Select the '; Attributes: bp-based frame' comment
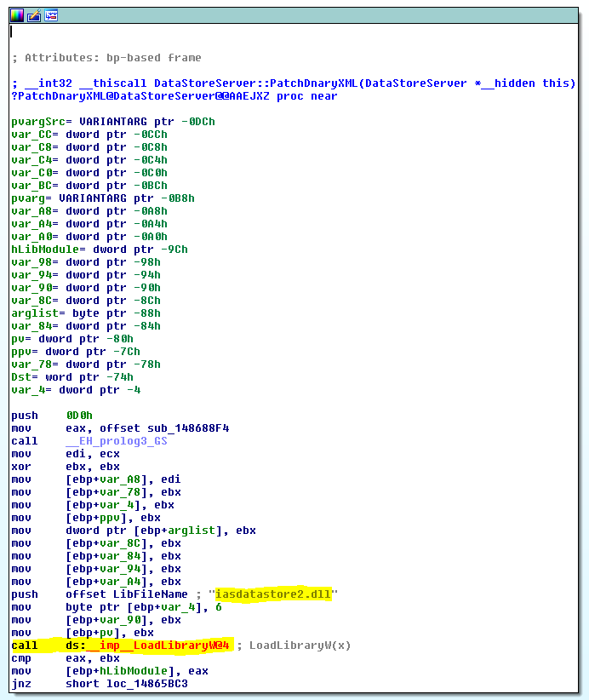This screenshot has width=589, height=700. coord(106,58)
